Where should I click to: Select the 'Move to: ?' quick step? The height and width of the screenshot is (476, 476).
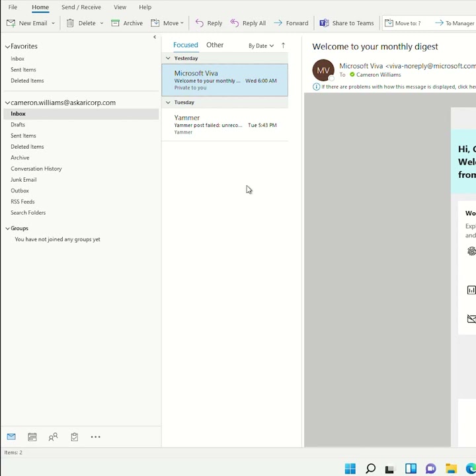tap(403, 23)
